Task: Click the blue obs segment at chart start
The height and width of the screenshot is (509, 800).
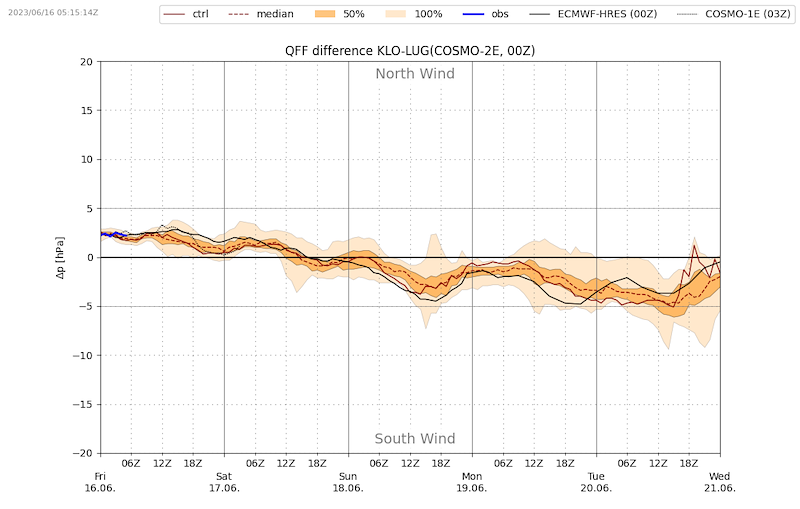Action: pyautogui.click(x=113, y=234)
